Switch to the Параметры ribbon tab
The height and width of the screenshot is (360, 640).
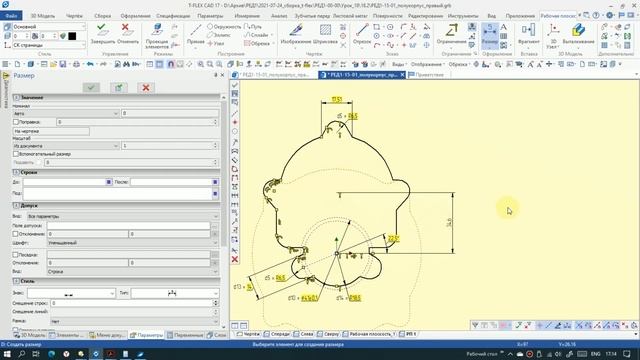pos(210,16)
